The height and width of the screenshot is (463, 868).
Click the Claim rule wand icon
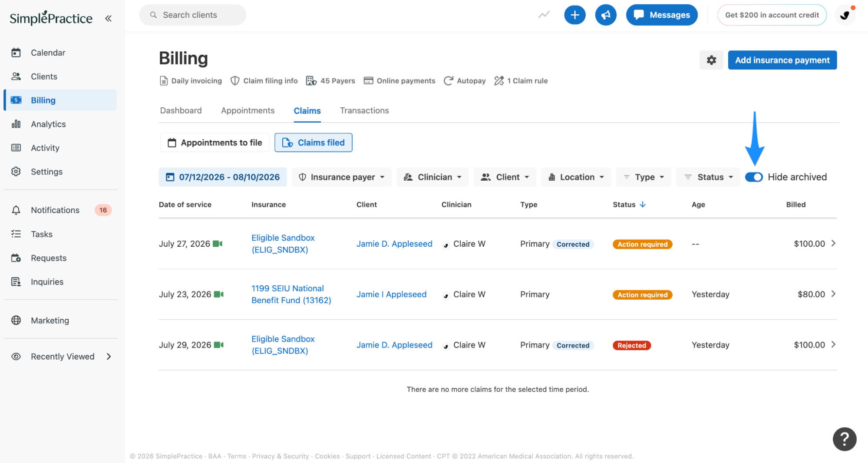coord(499,81)
